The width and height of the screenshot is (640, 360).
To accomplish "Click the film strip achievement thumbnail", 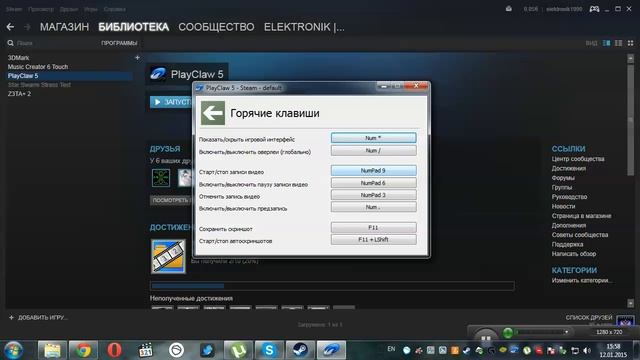I will [168, 256].
